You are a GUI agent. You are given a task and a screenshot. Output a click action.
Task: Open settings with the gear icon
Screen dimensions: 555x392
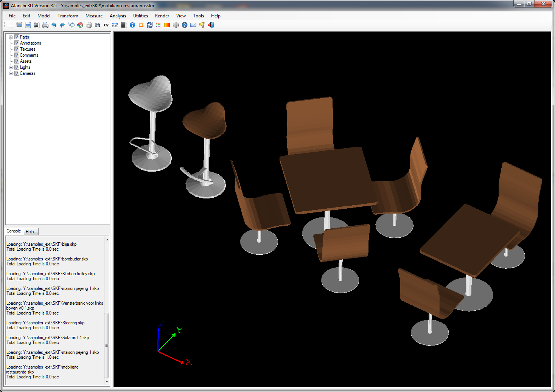click(x=176, y=25)
